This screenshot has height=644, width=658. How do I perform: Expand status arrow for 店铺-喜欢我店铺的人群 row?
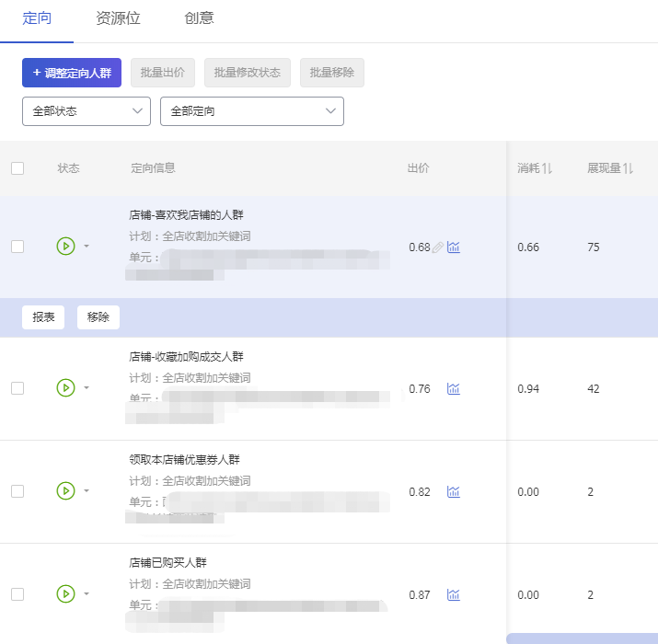(87, 247)
